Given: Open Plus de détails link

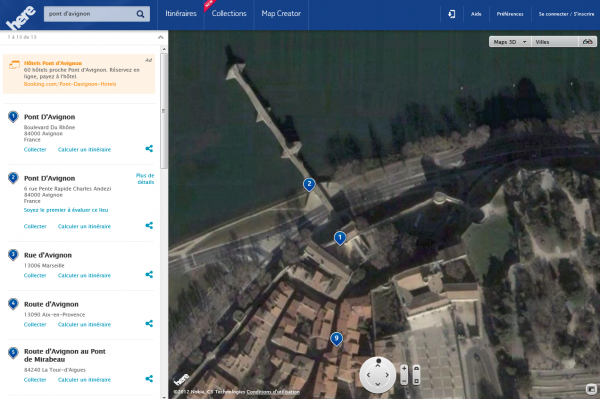Looking at the screenshot, I should 145,179.
